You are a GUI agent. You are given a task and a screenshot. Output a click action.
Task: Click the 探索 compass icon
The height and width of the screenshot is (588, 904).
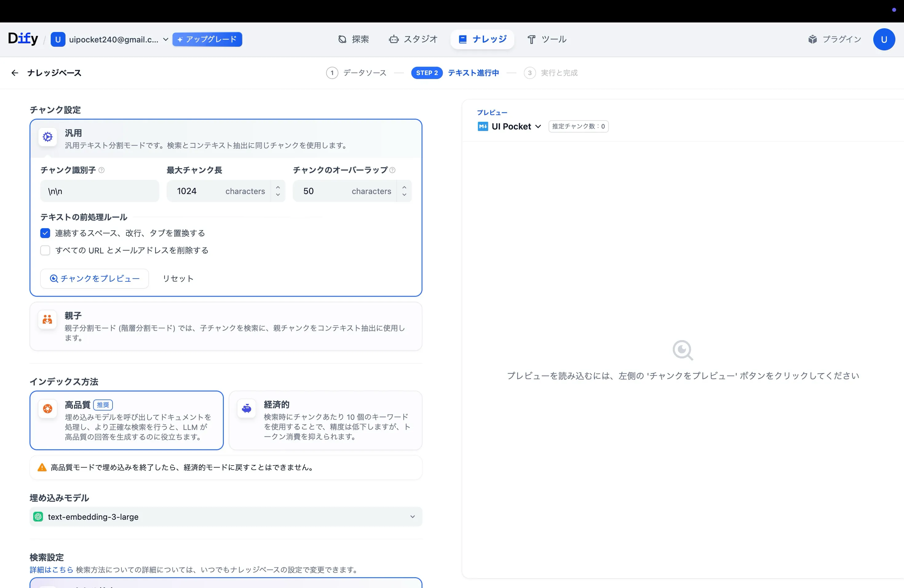point(342,39)
